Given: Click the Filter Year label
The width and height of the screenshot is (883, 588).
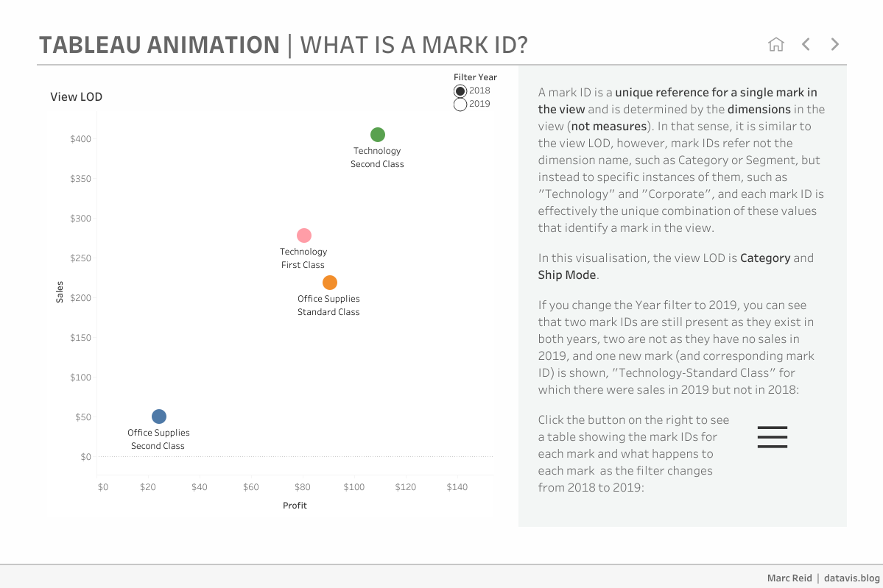Looking at the screenshot, I should click(475, 77).
